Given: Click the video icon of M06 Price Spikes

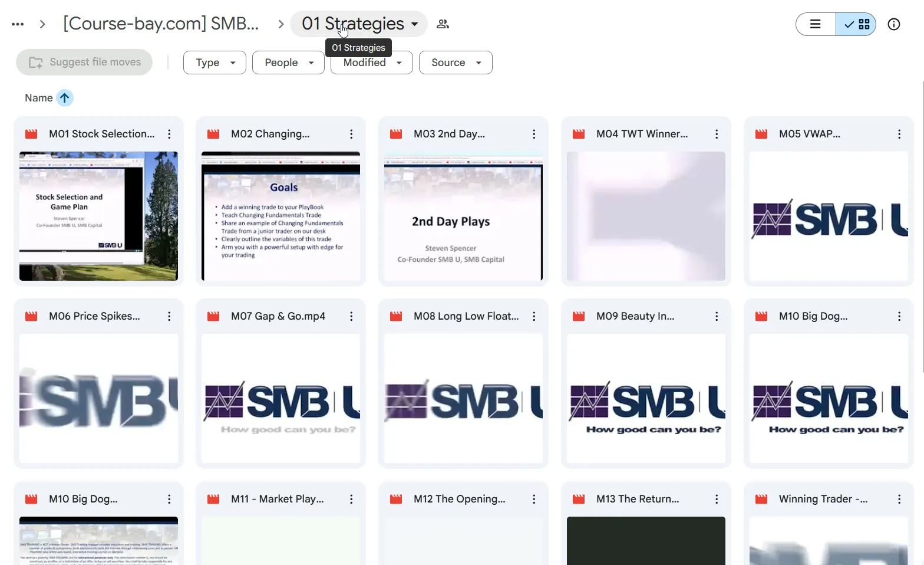Looking at the screenshot, I should tap(31, 317).
